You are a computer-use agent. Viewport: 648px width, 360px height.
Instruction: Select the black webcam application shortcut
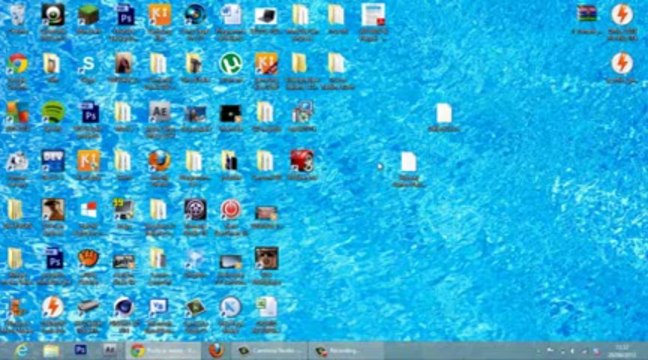(53, 15)
